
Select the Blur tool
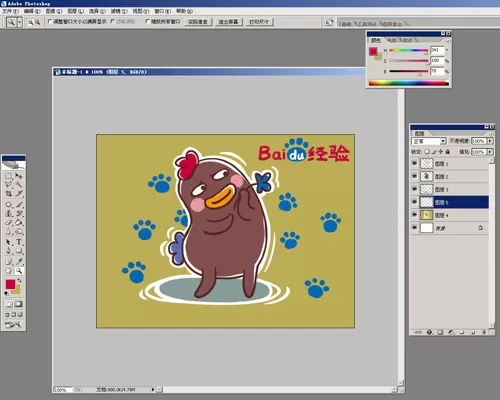[9, 231]
